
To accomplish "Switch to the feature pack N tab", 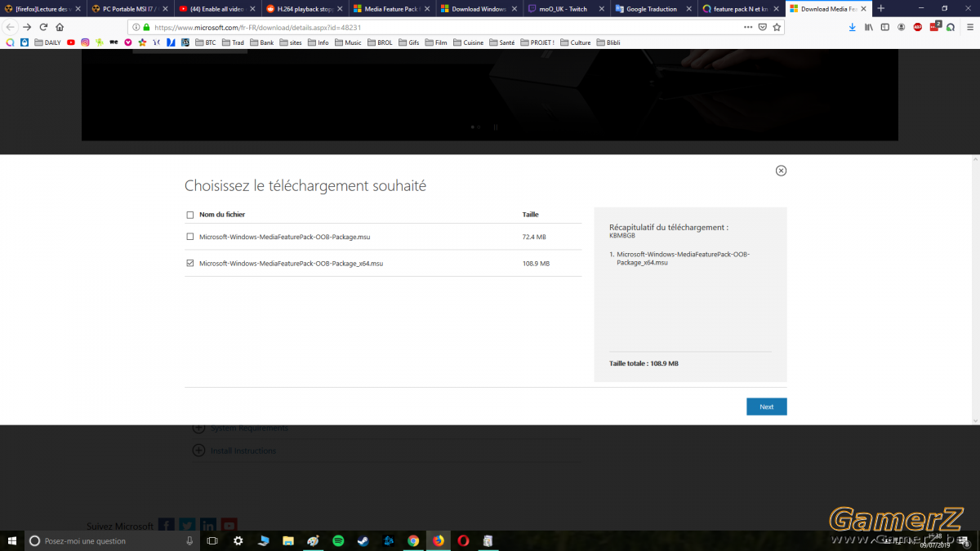I will point(742,9).
